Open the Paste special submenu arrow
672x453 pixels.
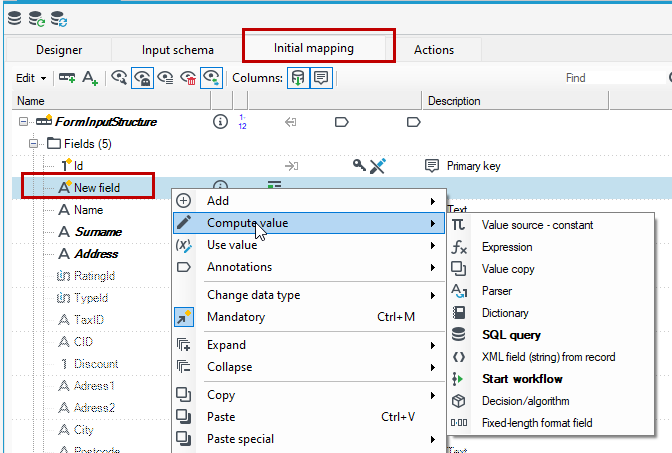pos(433,439)
